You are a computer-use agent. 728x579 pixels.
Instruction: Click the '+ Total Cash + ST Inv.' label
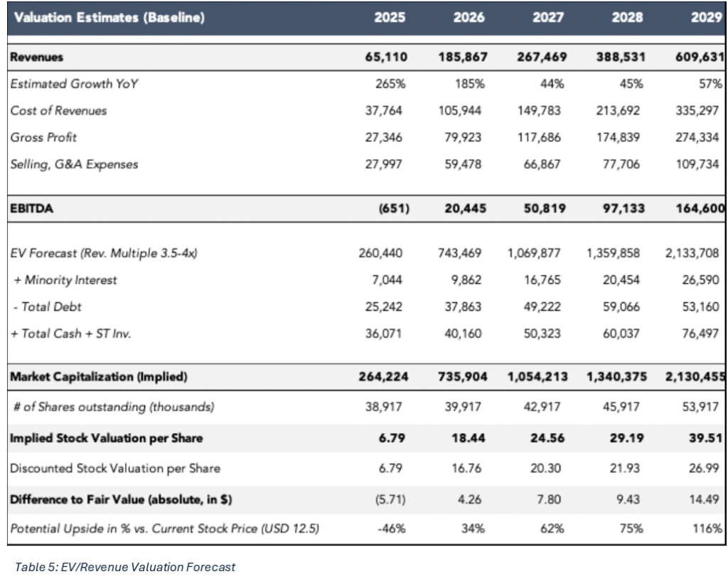coord(70,334)
